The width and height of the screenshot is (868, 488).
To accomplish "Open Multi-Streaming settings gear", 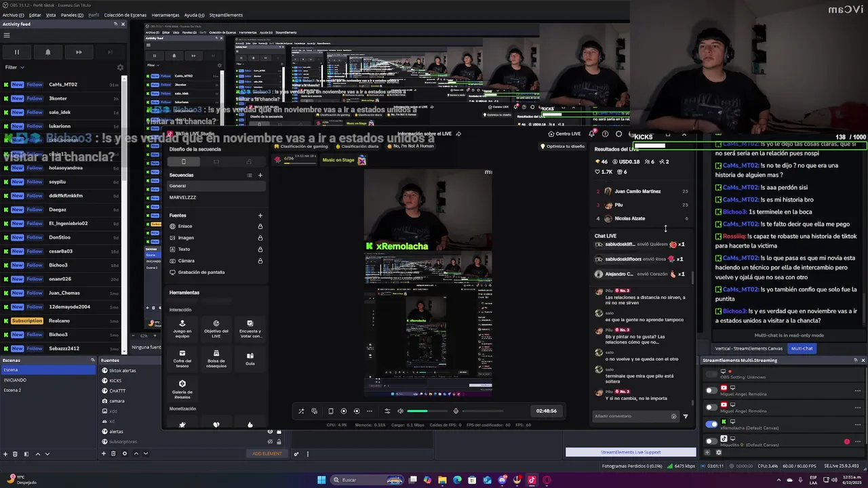I will 719,452.
